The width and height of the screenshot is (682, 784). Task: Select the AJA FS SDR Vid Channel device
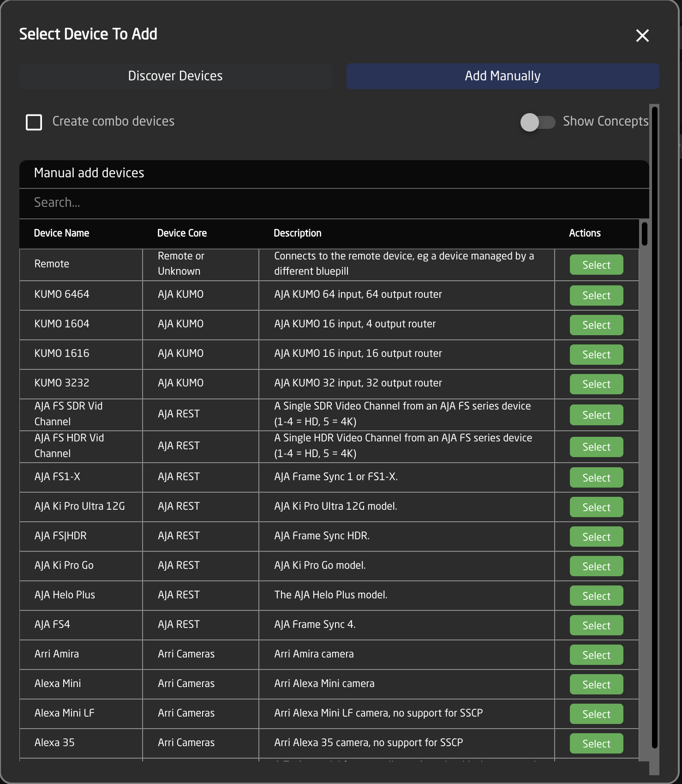click(596, 415)
